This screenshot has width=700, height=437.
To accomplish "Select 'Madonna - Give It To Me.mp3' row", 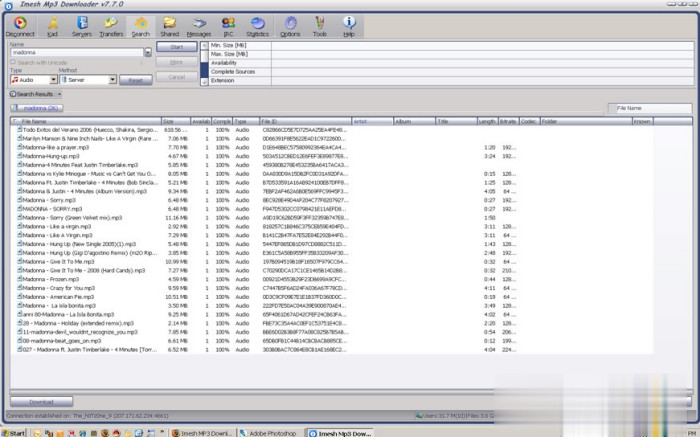I will pos(332,262).
